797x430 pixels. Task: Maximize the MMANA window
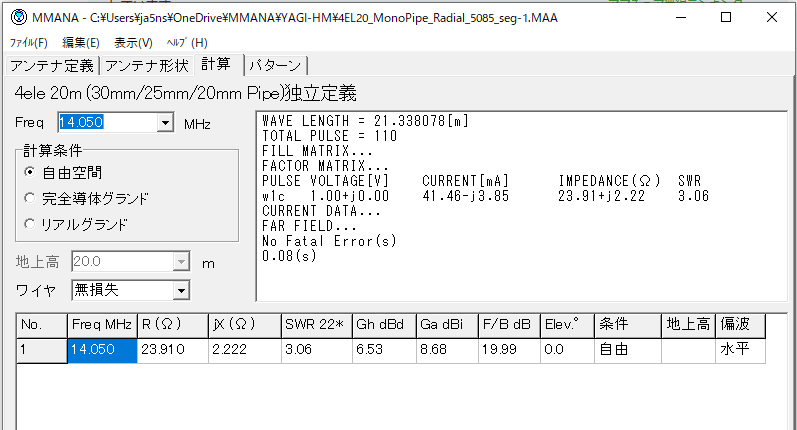[726, 17]
